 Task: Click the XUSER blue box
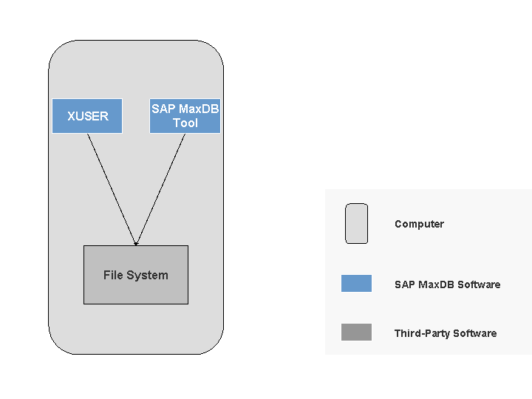tap(87, 116)
